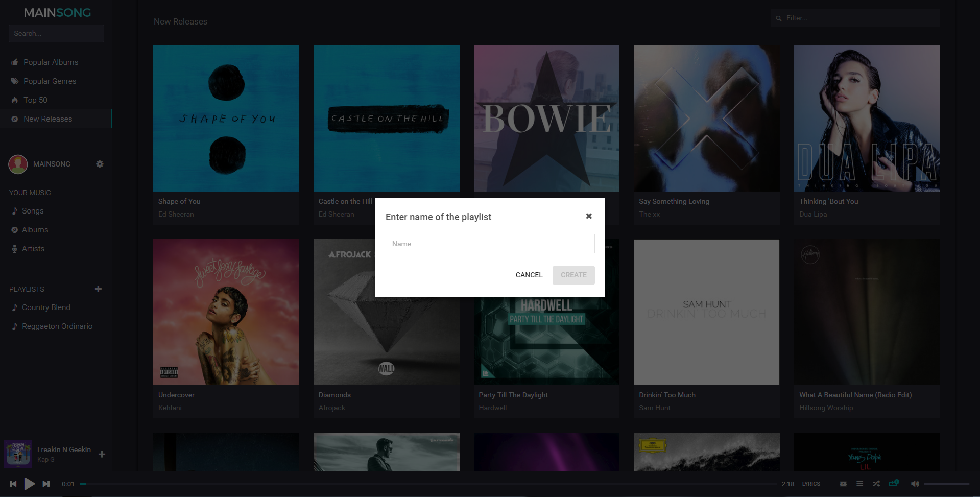
Task: Open Kehlani Undercover album cover
Action: click(x=226, y=312)
